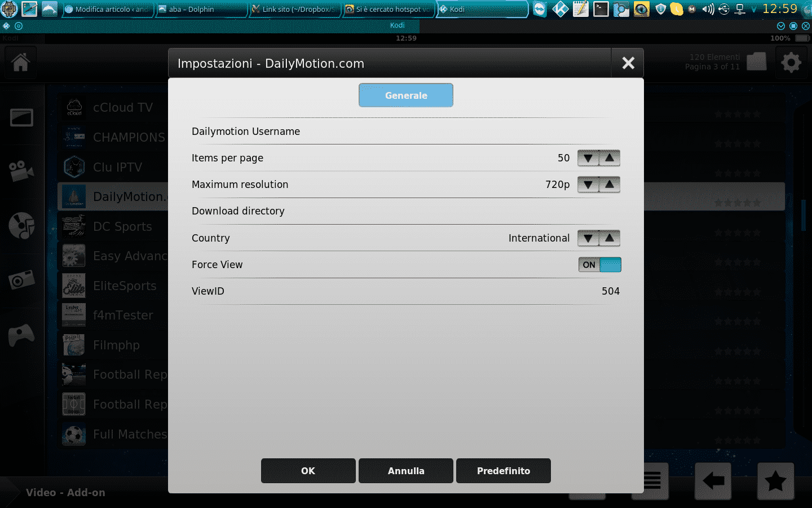Switch to 'aba – Dolphin' taskbar window
Image resolution: width=812 pixels, height=508 pixels.
tap(201, 9)
